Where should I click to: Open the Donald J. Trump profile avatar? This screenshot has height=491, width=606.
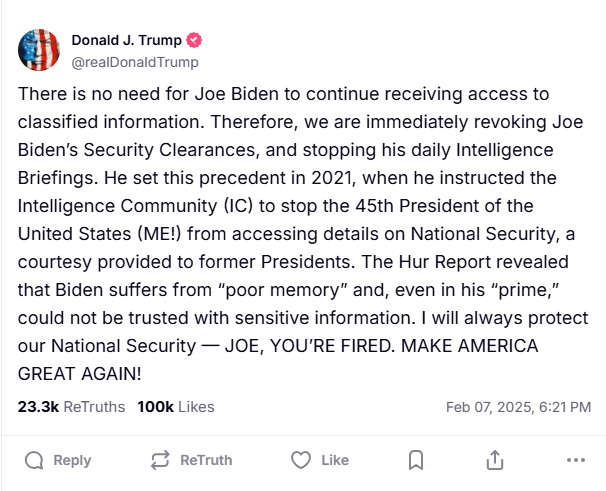[38, 50]
